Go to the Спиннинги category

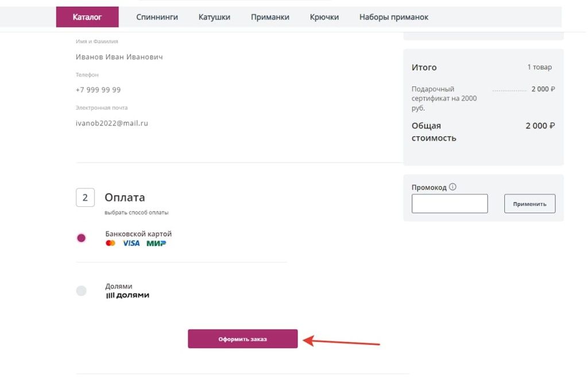pyautogui.click(x=157, y=17)
